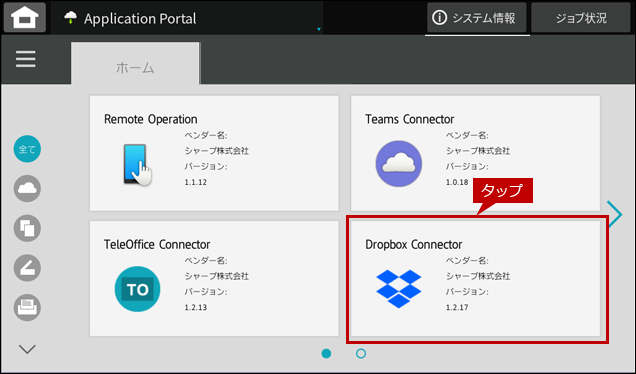Open the hamburger menu icon
Screen dimensions: 636x374
pos(26,59)
